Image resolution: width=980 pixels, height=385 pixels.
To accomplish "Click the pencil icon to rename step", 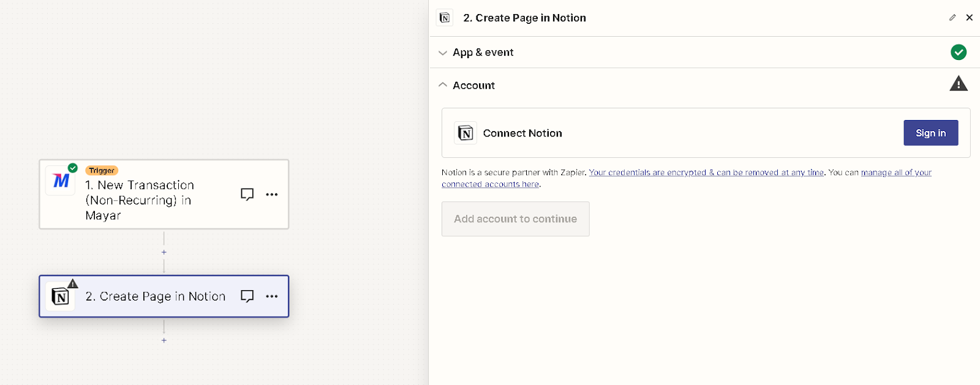I will point(952,18).
